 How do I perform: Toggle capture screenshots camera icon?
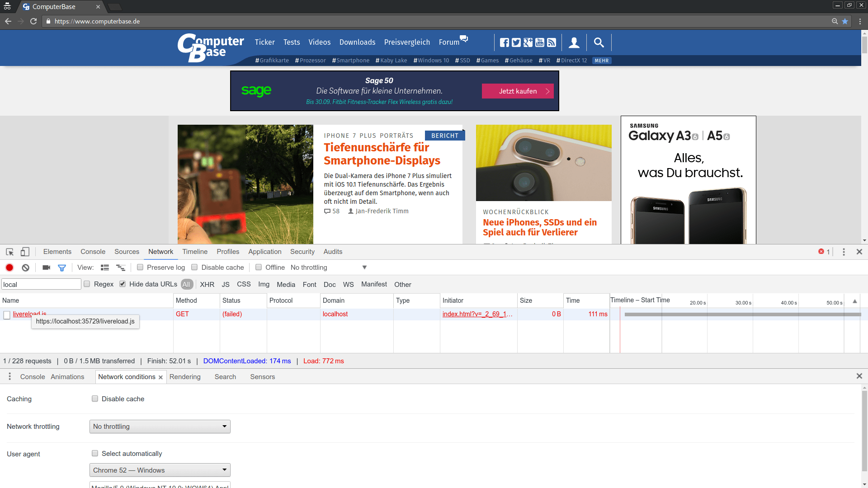(x=46, y=267)
